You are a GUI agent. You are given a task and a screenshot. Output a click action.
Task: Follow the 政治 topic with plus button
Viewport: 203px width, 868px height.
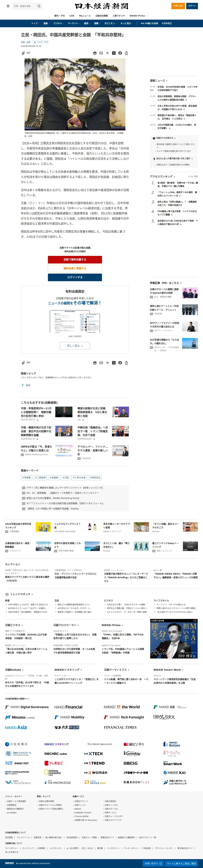pyautogui.click(x=23, y=385)
